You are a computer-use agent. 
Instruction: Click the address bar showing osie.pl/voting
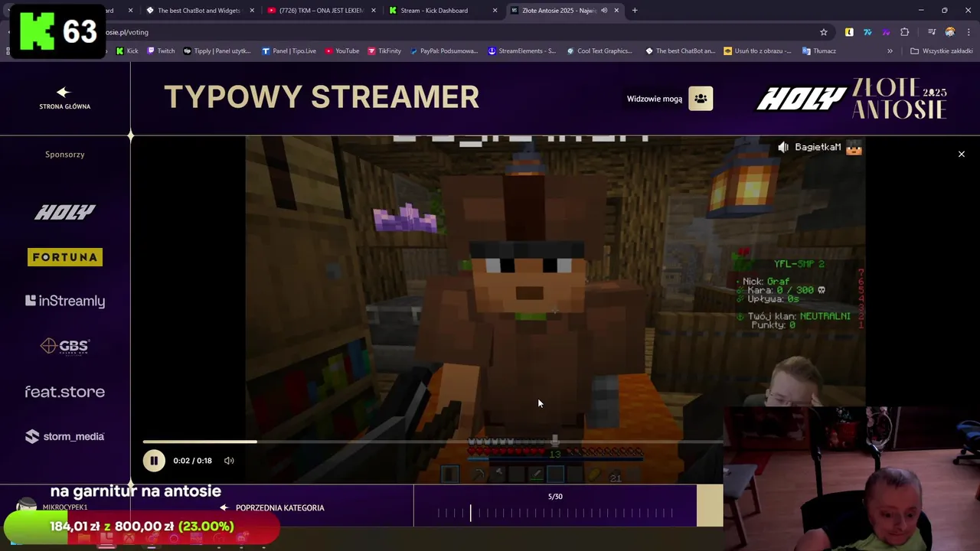[x=459, y=32]
